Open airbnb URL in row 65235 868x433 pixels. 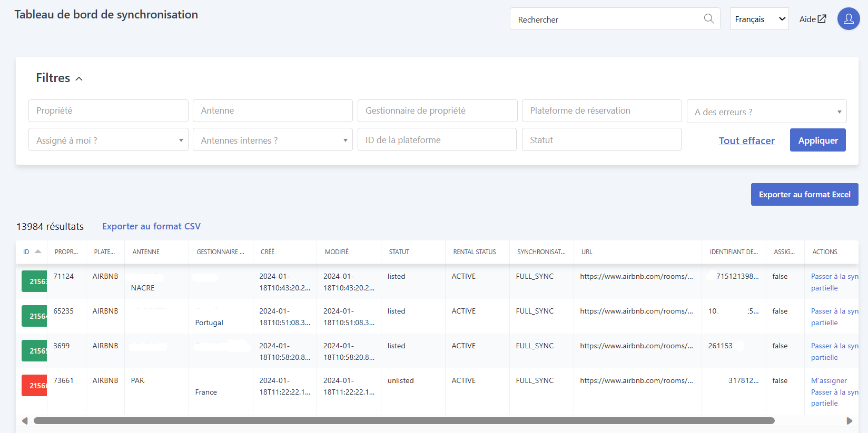coord(636,311)
